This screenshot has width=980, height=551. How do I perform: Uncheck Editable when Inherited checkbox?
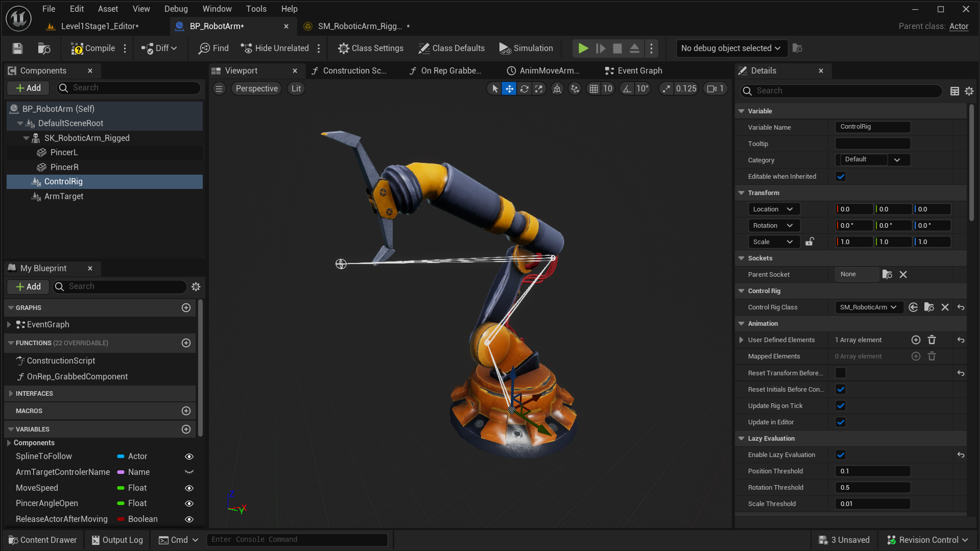[x=841, y=176]
